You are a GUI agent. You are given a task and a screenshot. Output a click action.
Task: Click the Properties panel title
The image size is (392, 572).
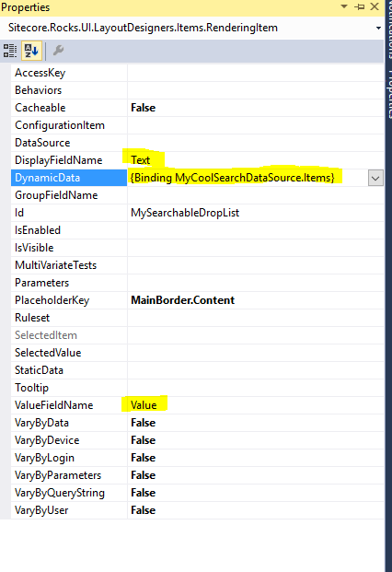click(x=26, y=7)
